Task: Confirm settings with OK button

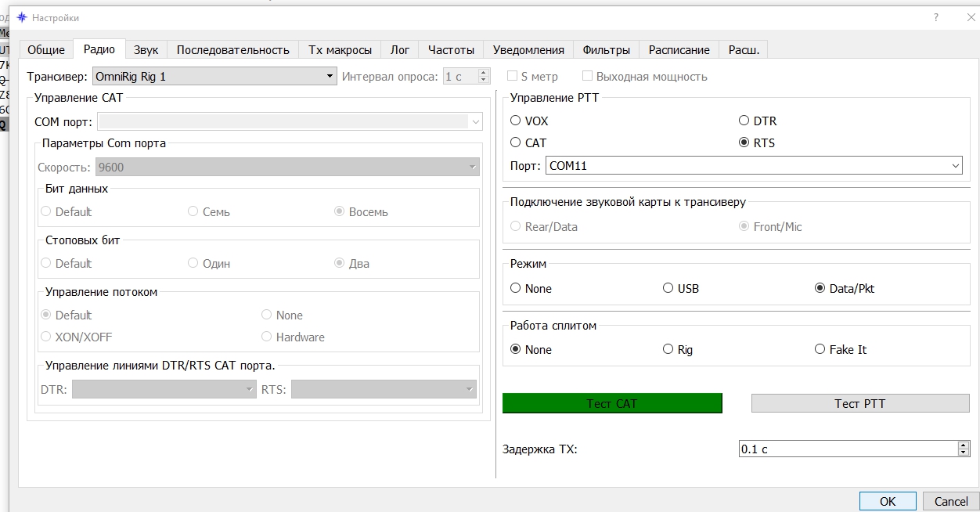Action: [x=887, y=501]
